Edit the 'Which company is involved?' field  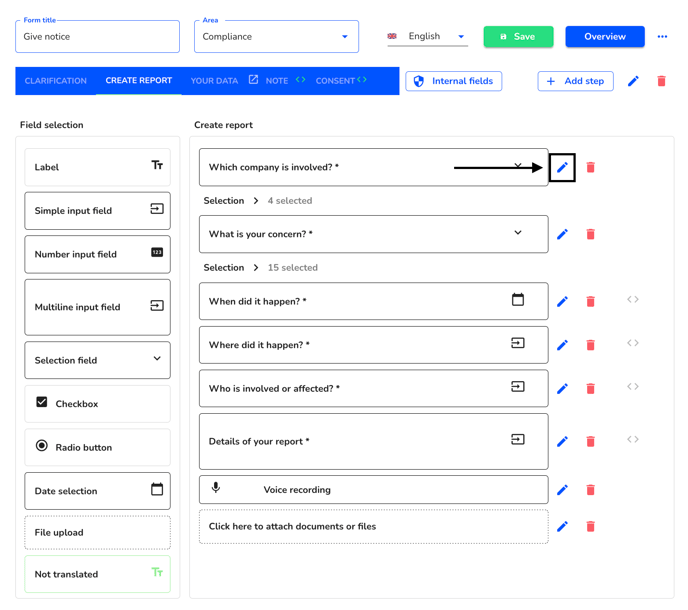(x=562, y=167)
